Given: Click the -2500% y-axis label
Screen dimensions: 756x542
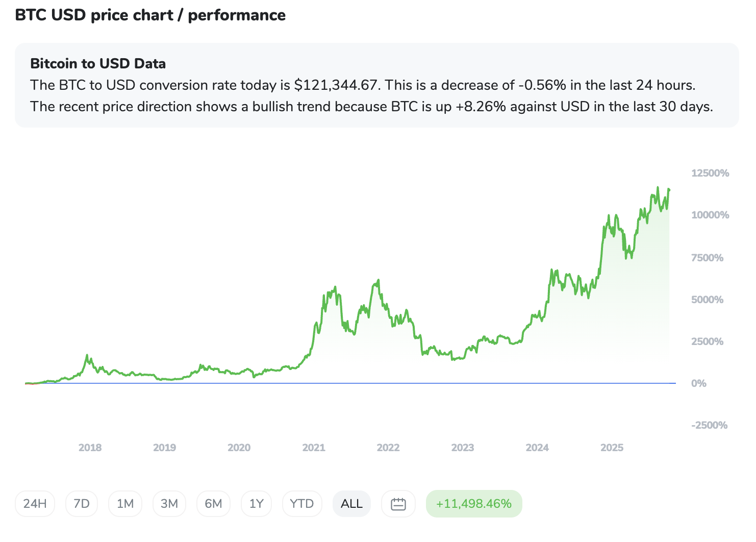Looking at the screenshot, I should [x=709, y=425].
